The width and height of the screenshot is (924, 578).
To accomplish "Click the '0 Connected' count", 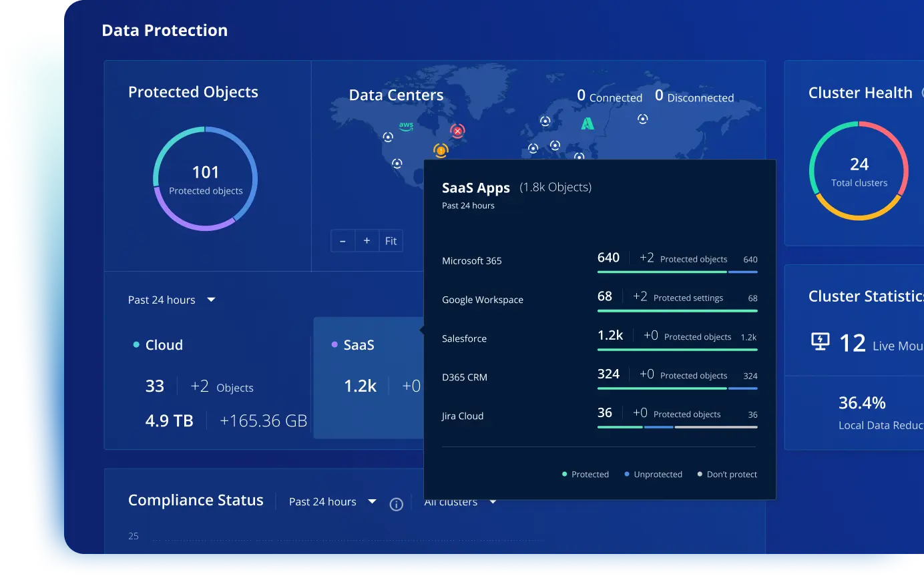I will pyautogui.click(x=610, y=97).
